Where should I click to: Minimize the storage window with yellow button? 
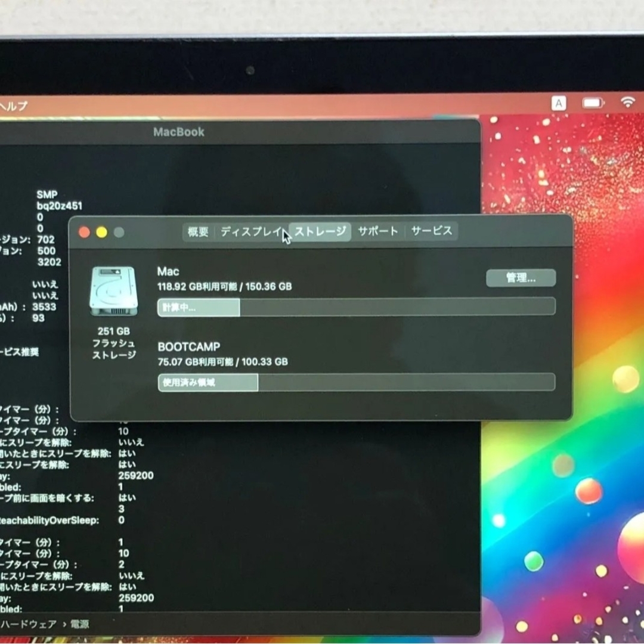pyautogui.click(x=102, y=233)
